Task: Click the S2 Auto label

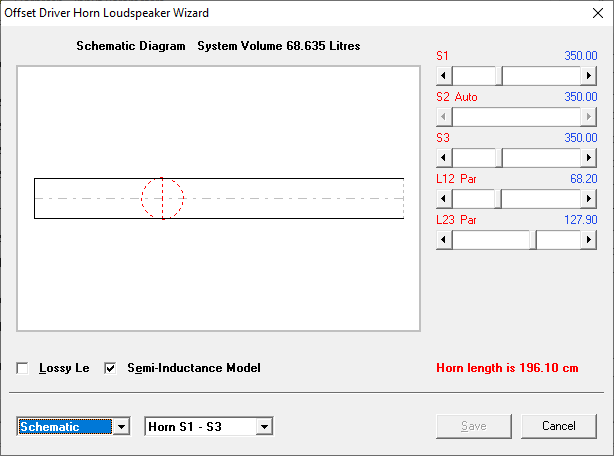Action: pyautogui.click(x=457, y=97)
